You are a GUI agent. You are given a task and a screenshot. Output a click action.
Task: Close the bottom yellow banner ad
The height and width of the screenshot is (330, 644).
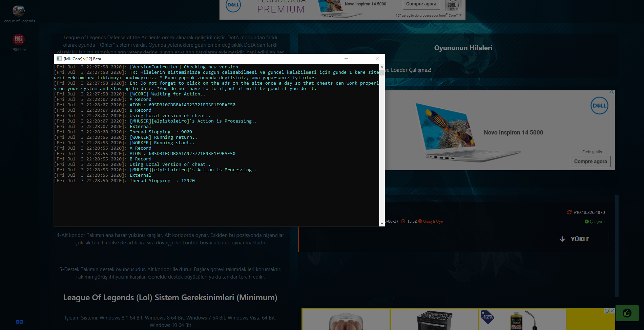[612, 311]
